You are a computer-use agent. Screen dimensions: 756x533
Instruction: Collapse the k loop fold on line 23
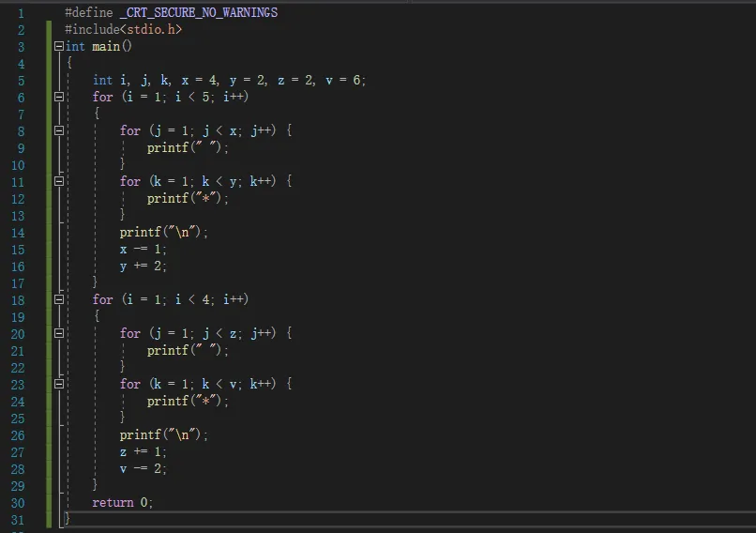click(x=59, y=384)
